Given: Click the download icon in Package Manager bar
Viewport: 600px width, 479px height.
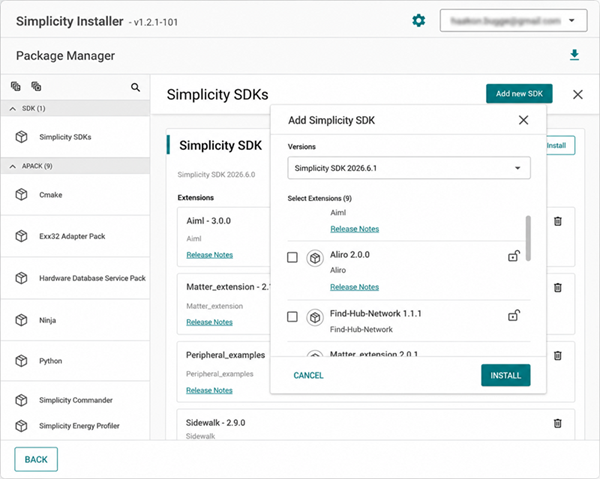Looking at the screenshot, I should coord(574,55).
